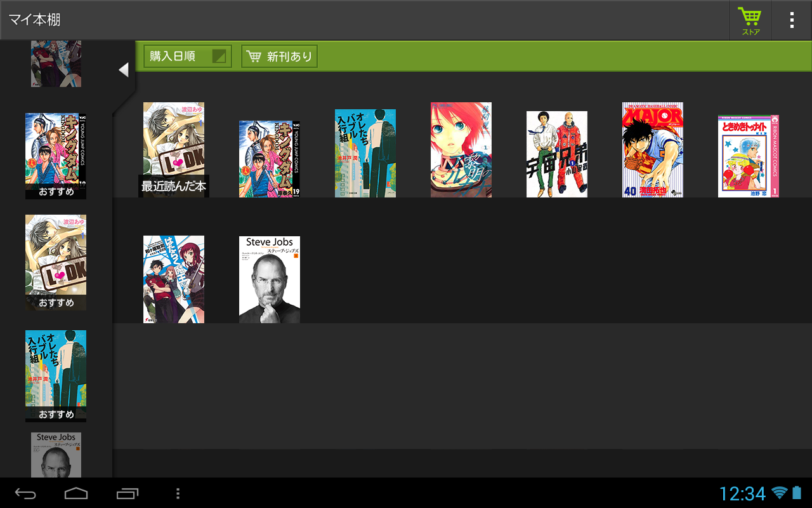Open the school manga cover on second shelf
Image resolution: width=812 pixels, height=508 pixels.
174,279
